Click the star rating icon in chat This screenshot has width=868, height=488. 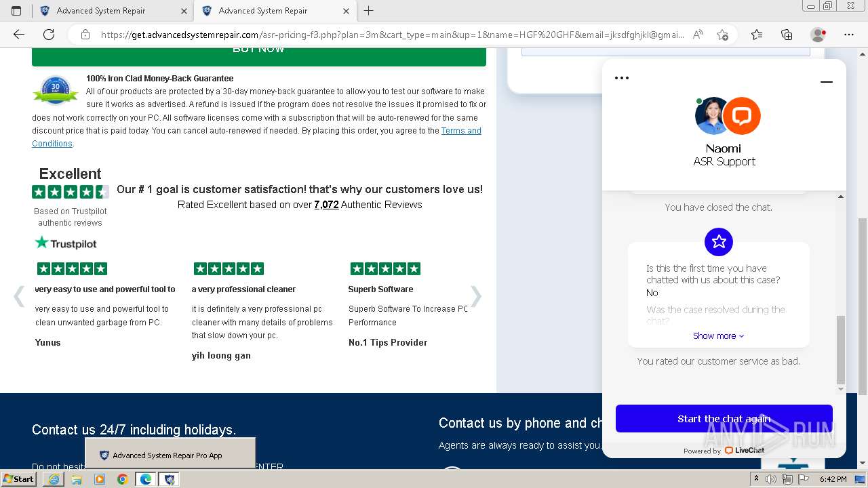click(719, 241)
